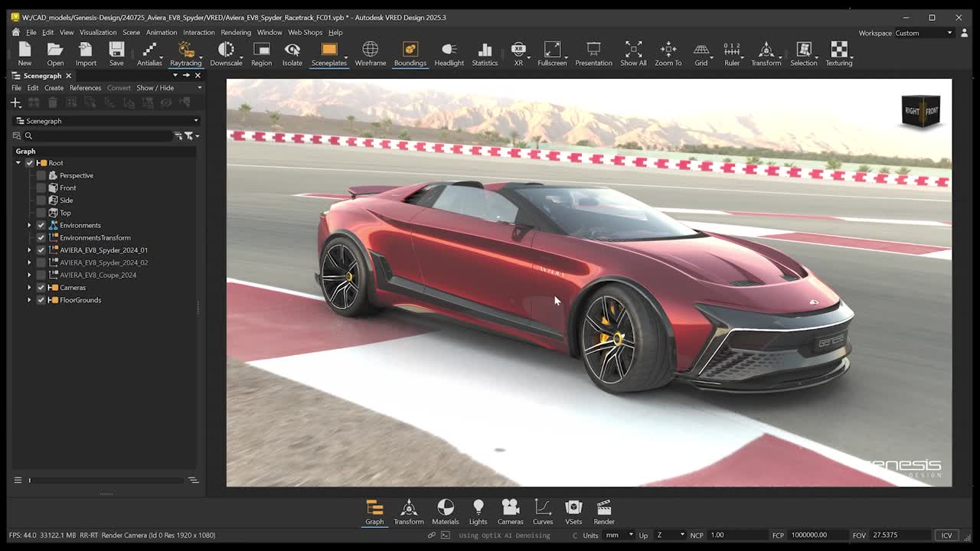Screen dimensions: 980x551
Task: Toggle the EnvironmentsTransform checkbox
Action: point(40,237)
